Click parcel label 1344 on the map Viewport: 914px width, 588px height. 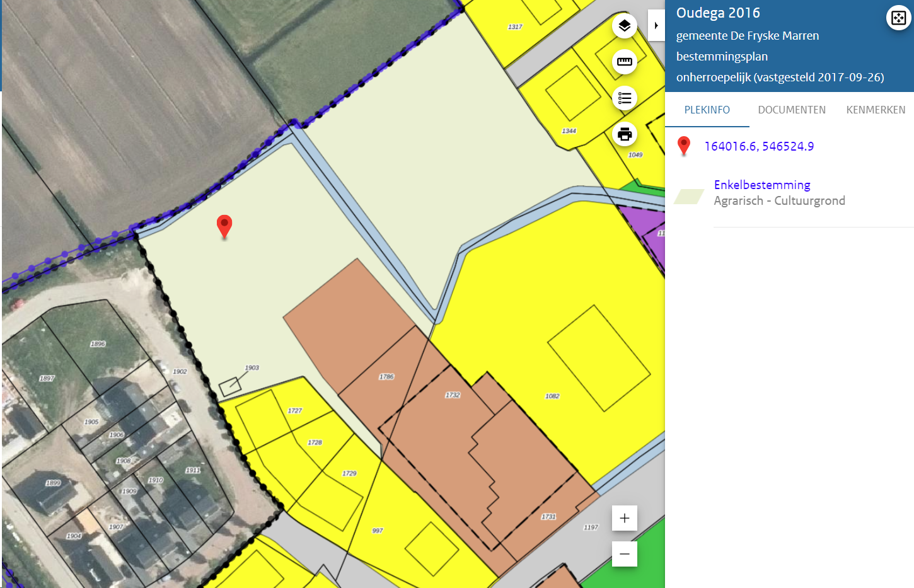point(569,131)
